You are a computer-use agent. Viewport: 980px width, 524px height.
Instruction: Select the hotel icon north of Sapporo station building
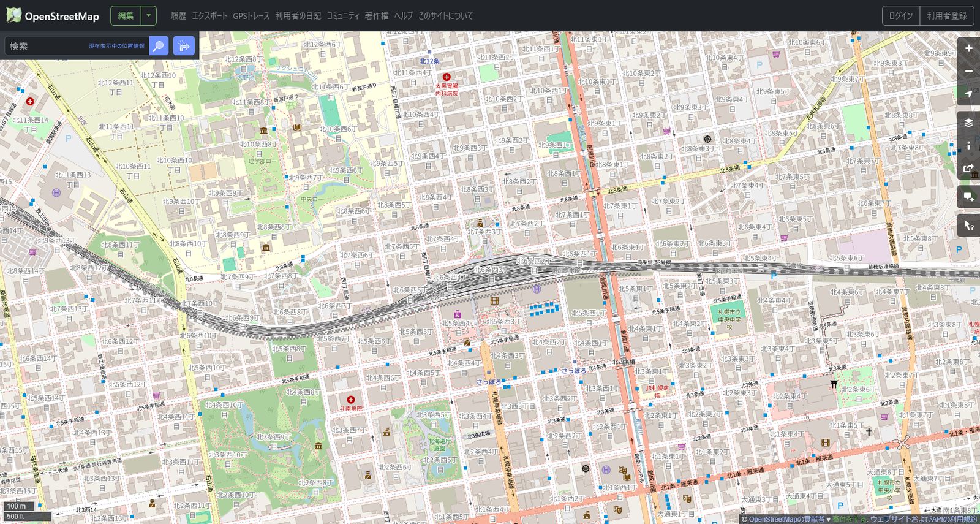pos(537,289)
